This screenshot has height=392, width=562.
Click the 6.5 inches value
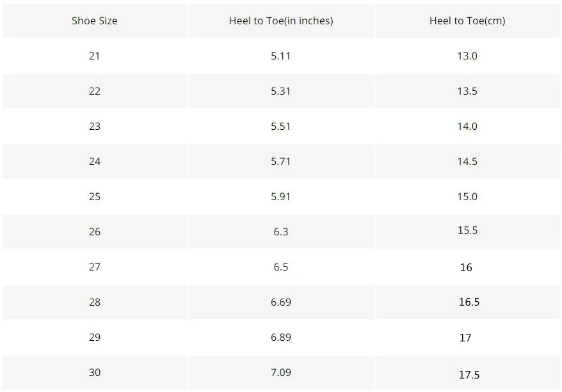tap(281, 267)
